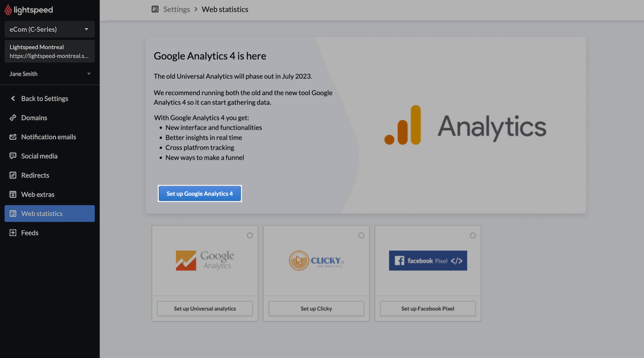This screenshot has width=644, height=358.
Task: Click the Web statistics chart icon in sidebar
Action: pos(13,214)
